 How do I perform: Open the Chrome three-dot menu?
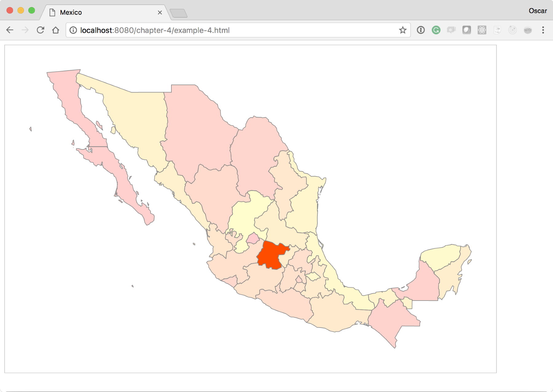543,30
